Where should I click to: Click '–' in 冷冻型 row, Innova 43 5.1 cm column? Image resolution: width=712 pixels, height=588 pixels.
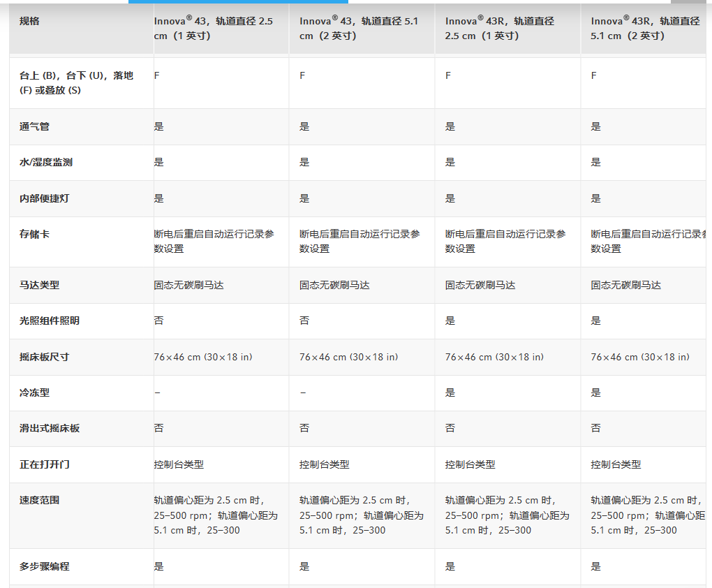pyautogui.click(x=303, y=392)
